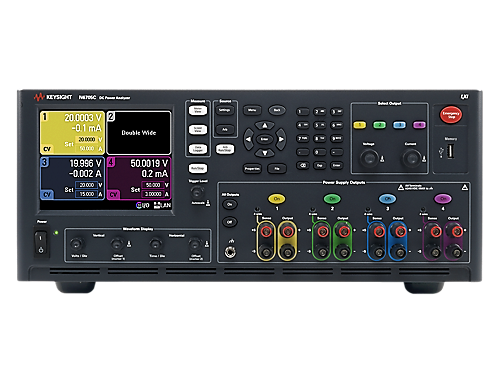
Task: Tap the IO status icon
Action: (x=143, y=205)
